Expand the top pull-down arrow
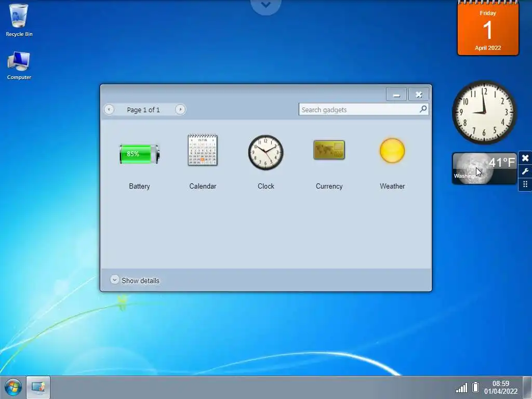 coord(265,6)
